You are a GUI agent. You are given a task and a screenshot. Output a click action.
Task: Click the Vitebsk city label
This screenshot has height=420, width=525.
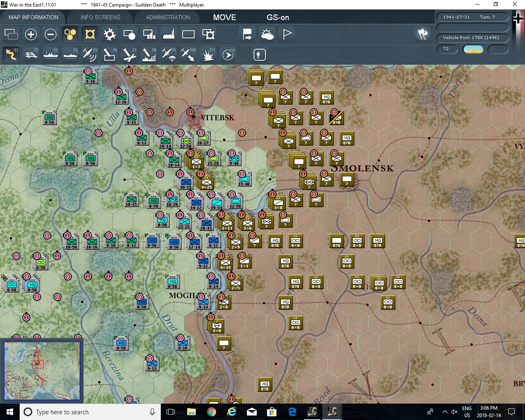tap(217, 118)
